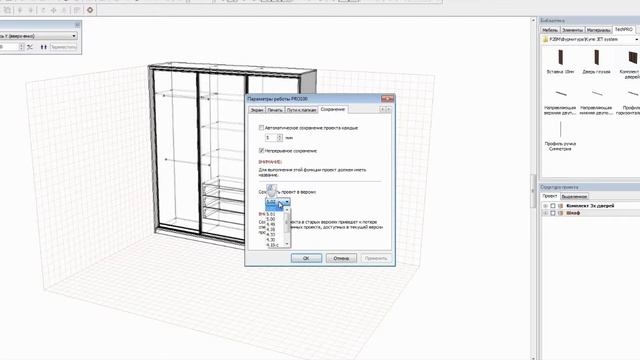Select the Комплект 3х дверей tree row

coord(590,206)
